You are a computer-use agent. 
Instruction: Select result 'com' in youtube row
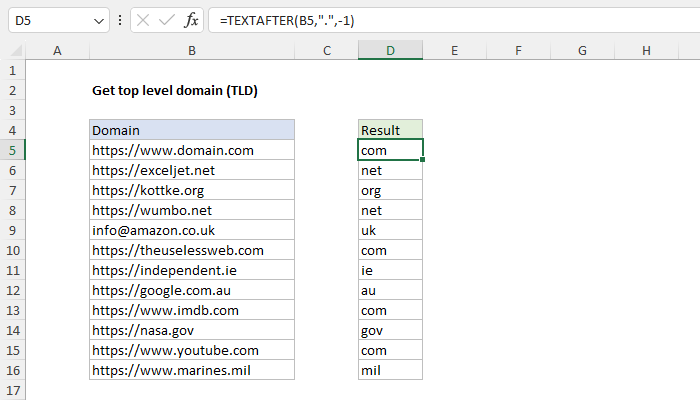pyautogui.click(x=390, y=350)
